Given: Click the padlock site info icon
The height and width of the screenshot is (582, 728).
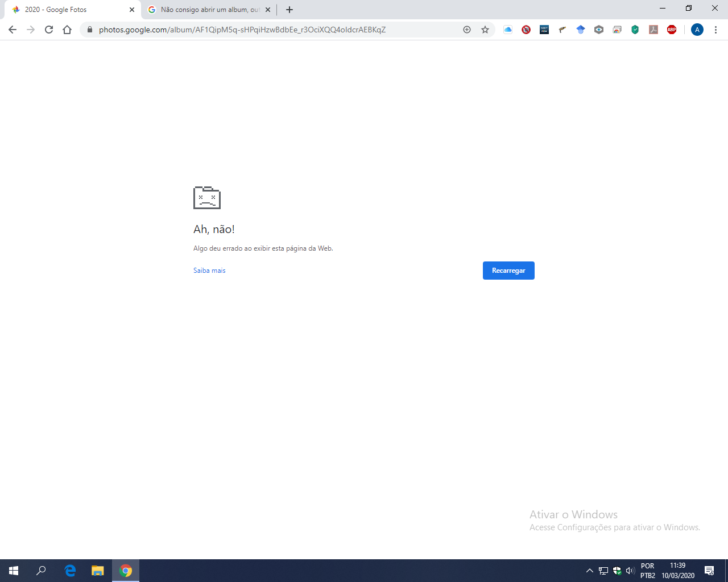Looking at the screenshot, I should pos(89,30).
